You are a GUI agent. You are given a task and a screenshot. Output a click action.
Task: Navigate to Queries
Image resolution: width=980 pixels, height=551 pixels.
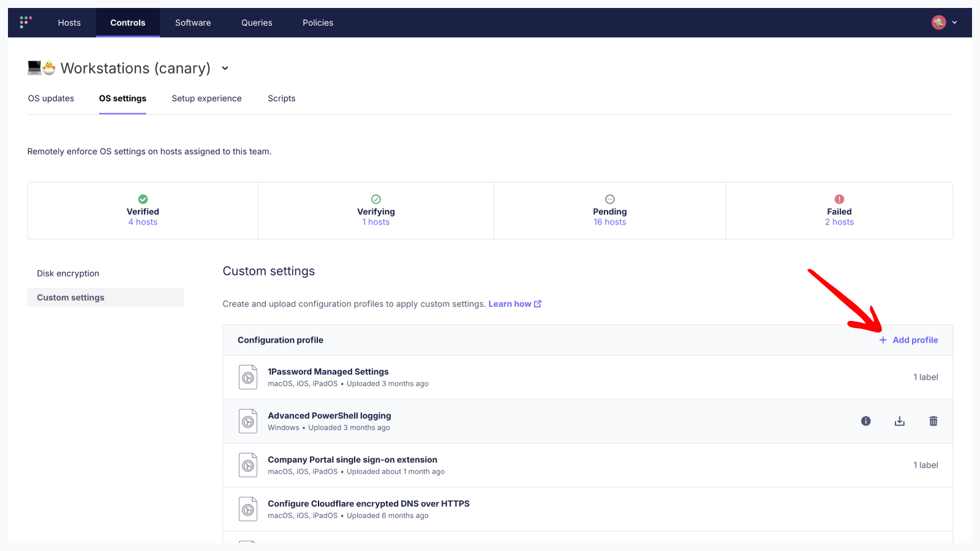coord(257,23)
